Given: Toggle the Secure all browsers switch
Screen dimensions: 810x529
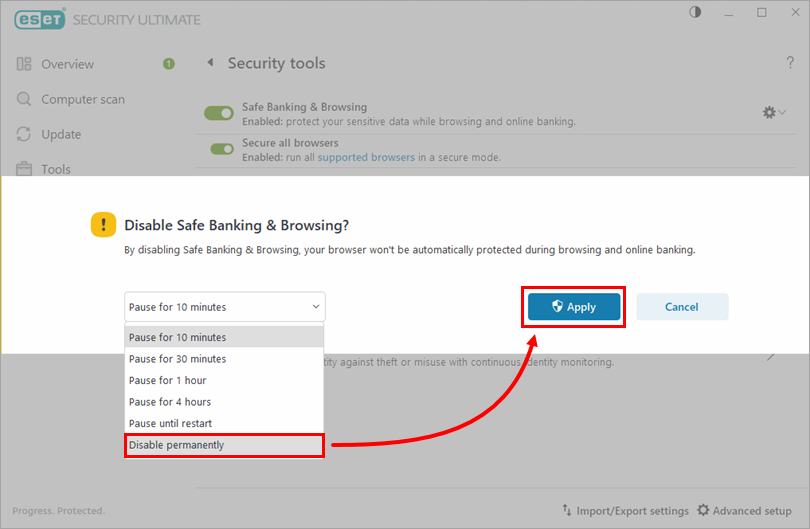Looking at the screenshot, I should tap(222, 149).
